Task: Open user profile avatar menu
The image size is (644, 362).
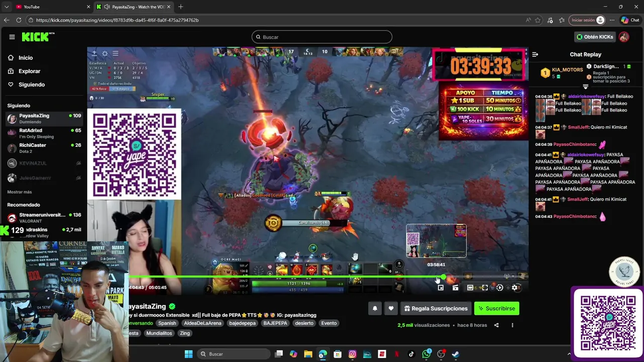Action: pyautogui.click(x=624, y=37)
